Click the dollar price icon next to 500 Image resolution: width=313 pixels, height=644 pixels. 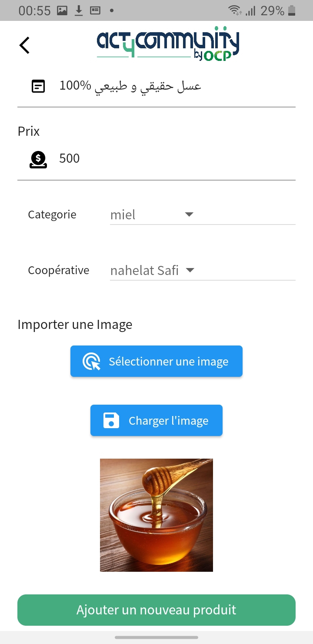click(x=38, y=159)
